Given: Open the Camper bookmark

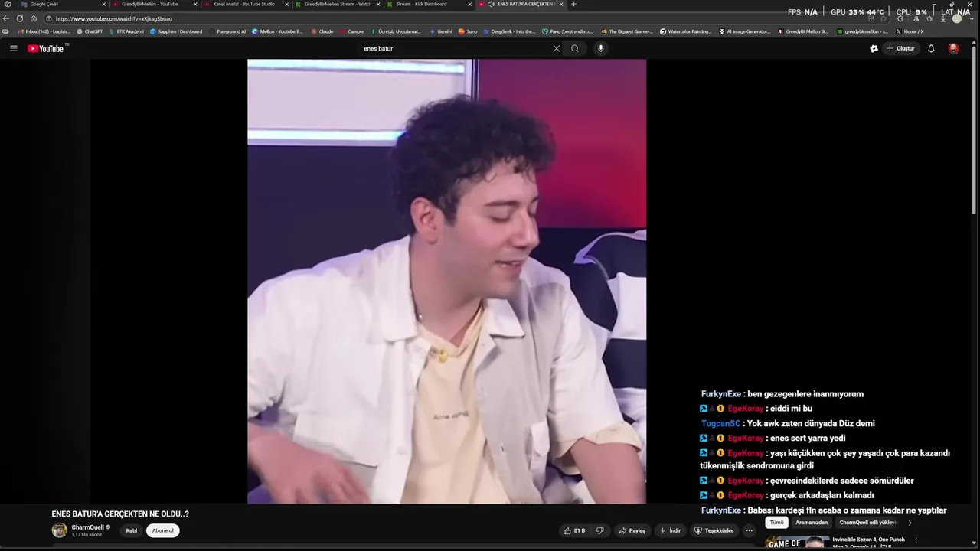Looking at the screenshot, I should click(352, 31).
